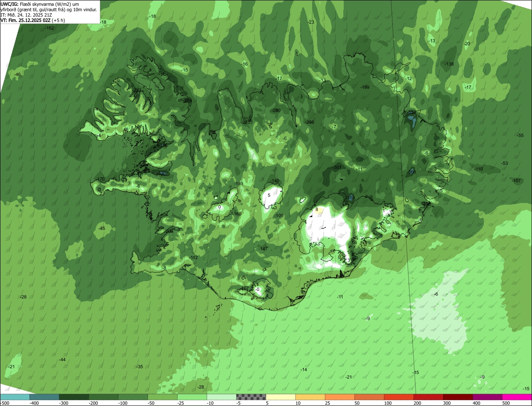Click the value '5' on the white glacier
Image resolution: width=532 pixels, height=406 pixels.
tap(269, 195)
